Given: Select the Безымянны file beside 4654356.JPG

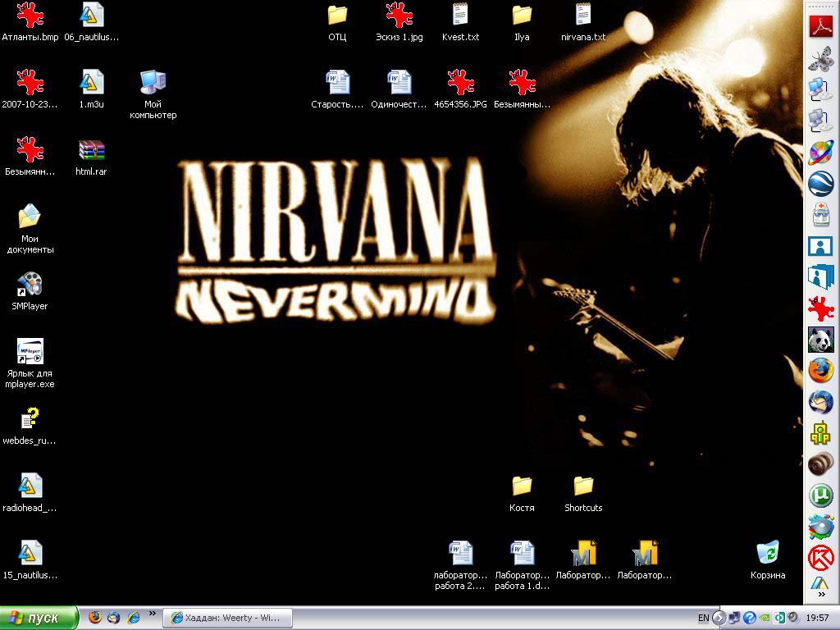Looking at the screenshot, I should point(522,89).
